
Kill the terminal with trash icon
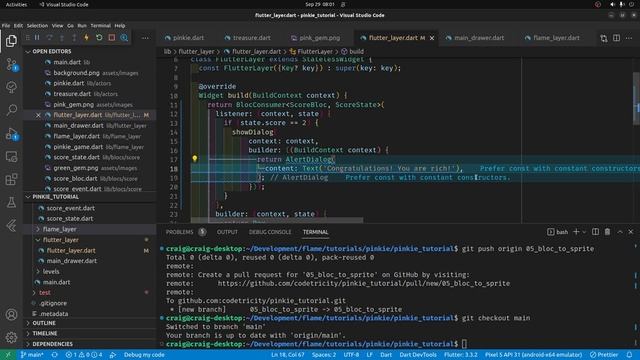coord(607,232)
